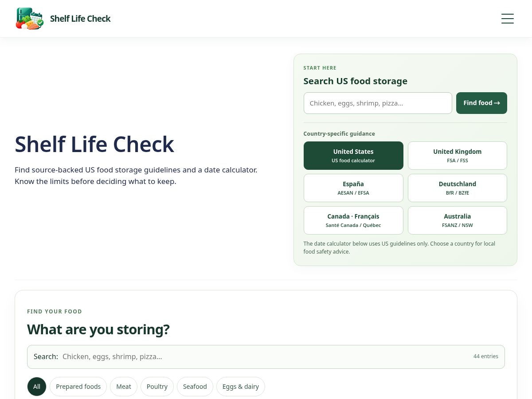This screenshot has height=399, width=532.
Task: Click the Find food button
Action: coord(481,103)
